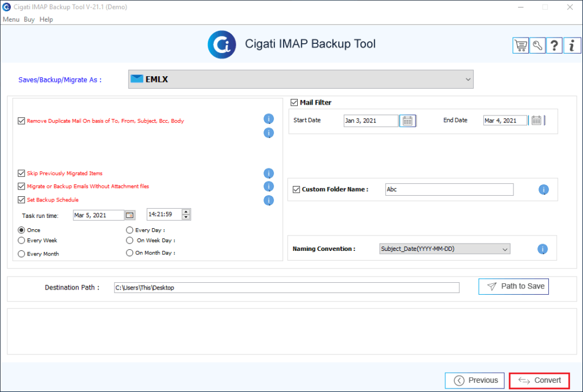The image size is (583, 392).
Task: Uncheck Remove Duplicate Mail checkbox
Action: coord(21,121)
